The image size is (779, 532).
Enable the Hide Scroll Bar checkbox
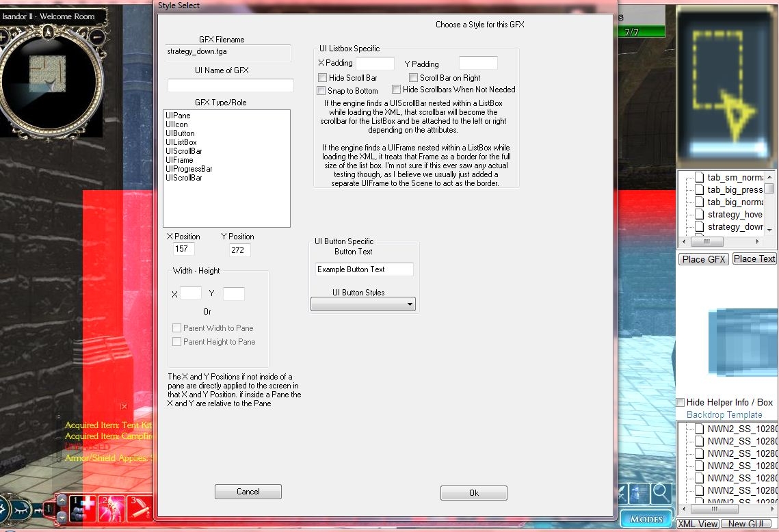[323, 78]
